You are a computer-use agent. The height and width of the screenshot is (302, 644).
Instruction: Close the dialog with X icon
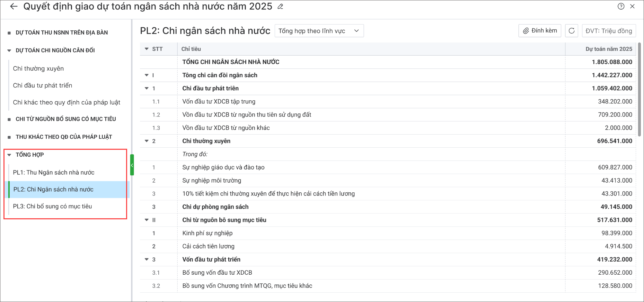click(x=632, y=6)
